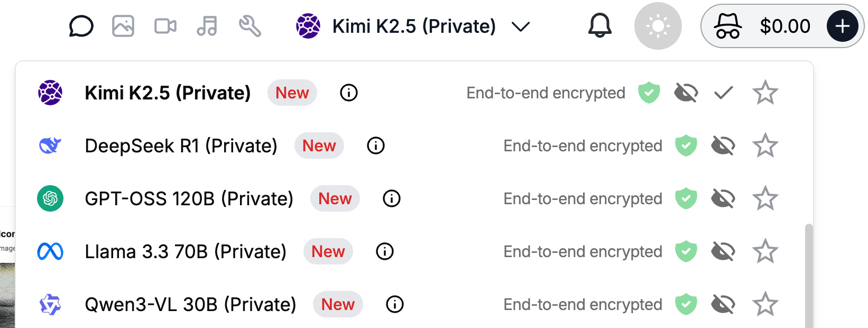The width and height of the screenshot is (868, 328).
Task: Choose Qwen3-VL 30B (Private) from list
Action: [x=190, y=304]
